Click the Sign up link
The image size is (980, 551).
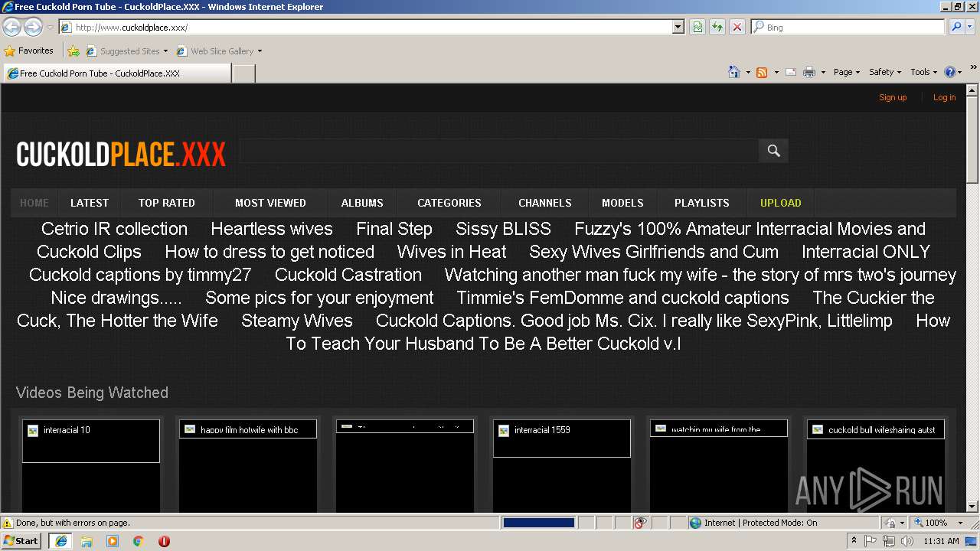pos(893,97)
